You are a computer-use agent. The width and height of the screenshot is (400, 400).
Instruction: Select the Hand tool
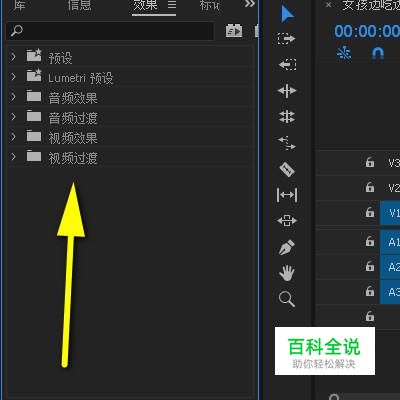coord(287,273)
